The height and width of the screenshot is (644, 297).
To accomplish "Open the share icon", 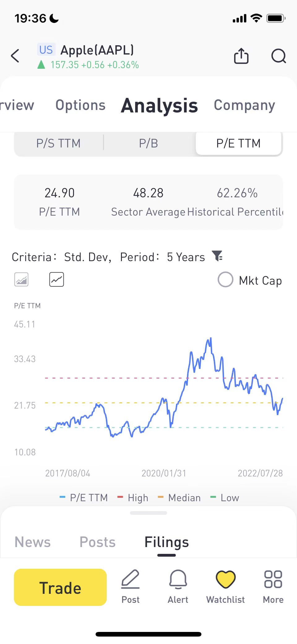I will coord(241,56).
